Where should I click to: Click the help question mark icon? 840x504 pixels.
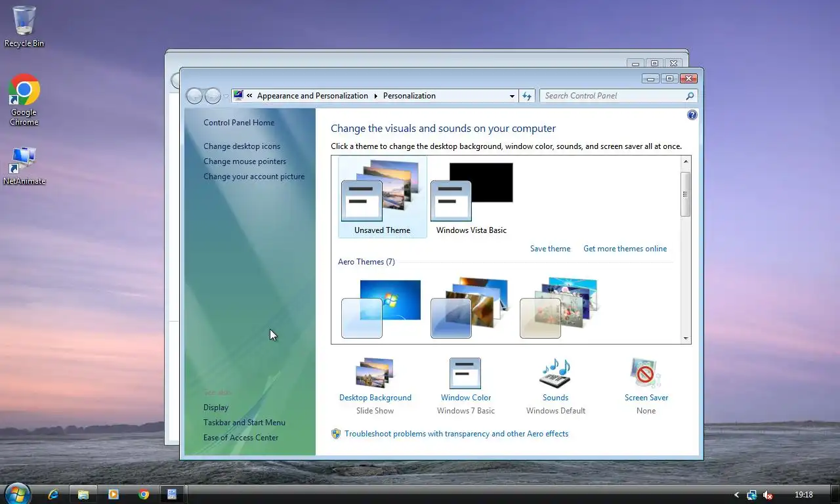point(692,115)
